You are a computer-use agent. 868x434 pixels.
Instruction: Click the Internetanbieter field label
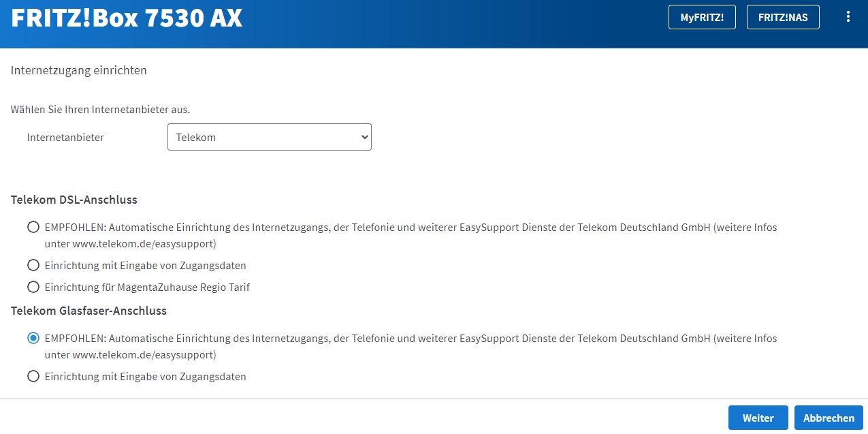click(65, 137)
